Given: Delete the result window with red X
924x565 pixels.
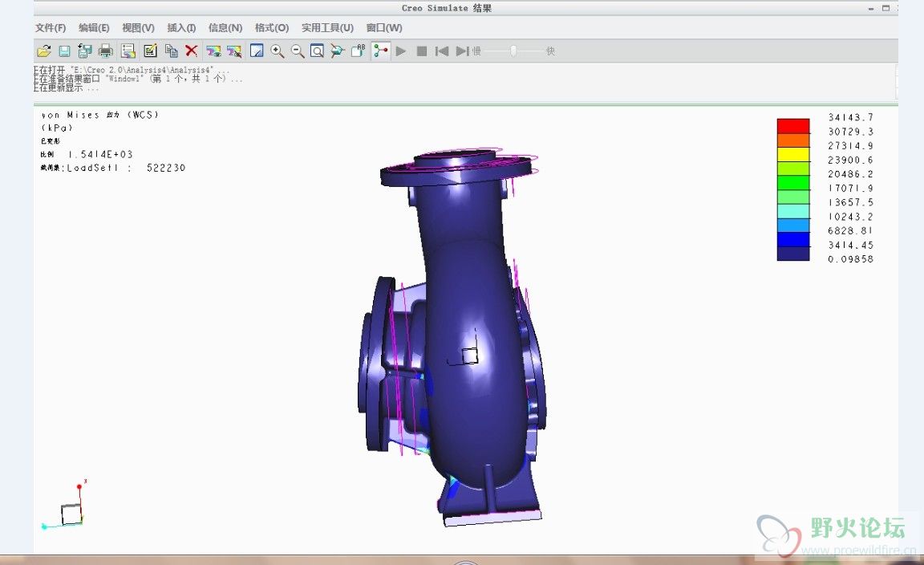Looking at the screenshot, I should point(191,51).
